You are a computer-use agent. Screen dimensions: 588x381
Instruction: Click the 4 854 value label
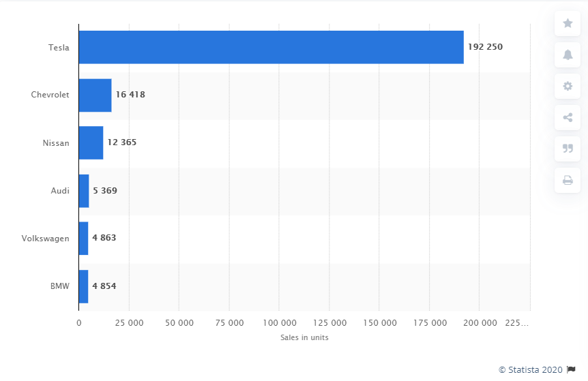104,286
